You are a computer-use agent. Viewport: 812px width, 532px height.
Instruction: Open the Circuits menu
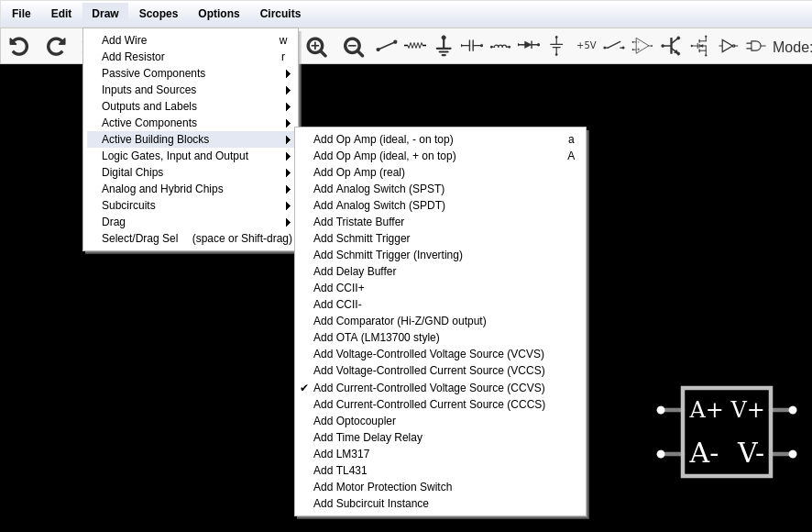coord(280,14)
